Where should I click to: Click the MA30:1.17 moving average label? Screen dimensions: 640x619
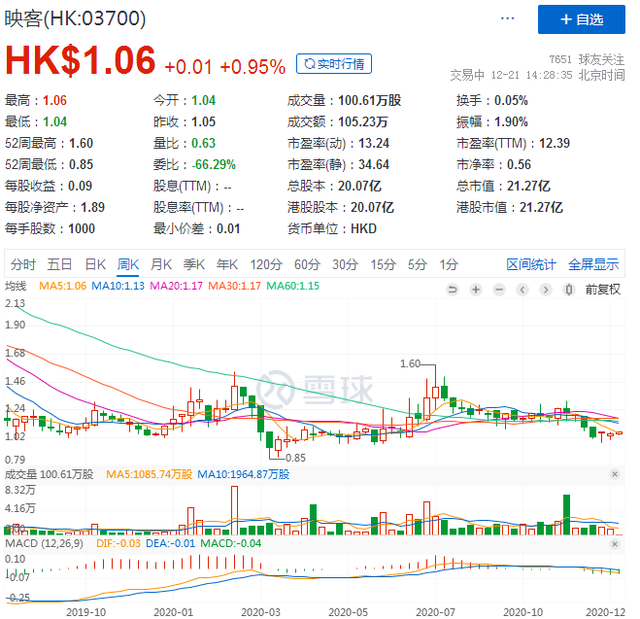235,286
